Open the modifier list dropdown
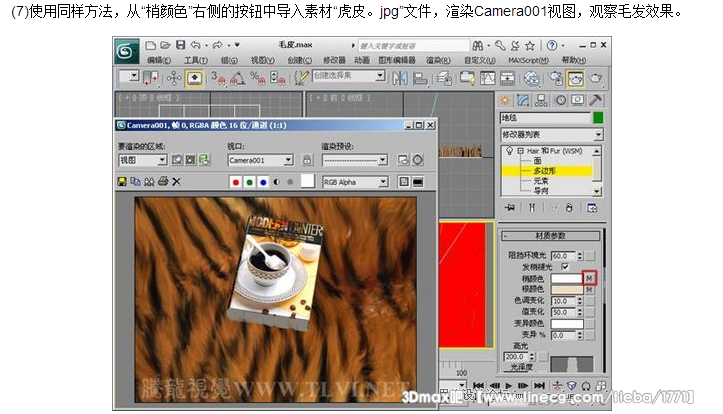Screen dimensions: 723x414 coord(551,135)
